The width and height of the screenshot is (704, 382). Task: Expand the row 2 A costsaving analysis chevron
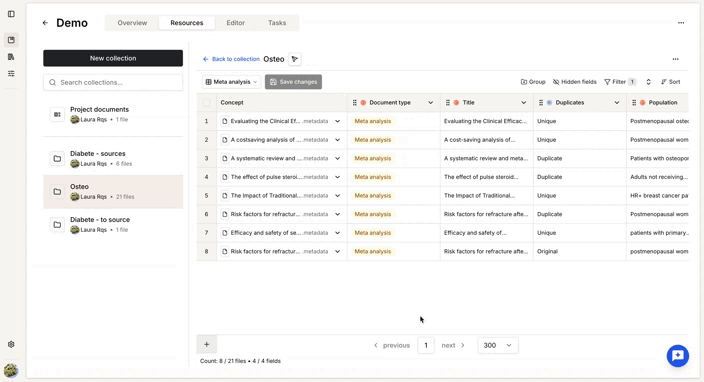coord(337,140)
